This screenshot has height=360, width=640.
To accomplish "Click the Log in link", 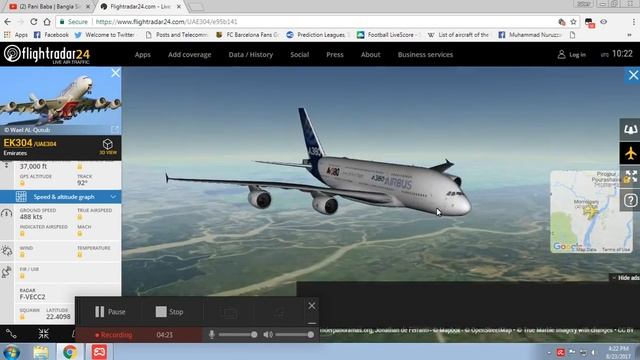I will [572, 55].
